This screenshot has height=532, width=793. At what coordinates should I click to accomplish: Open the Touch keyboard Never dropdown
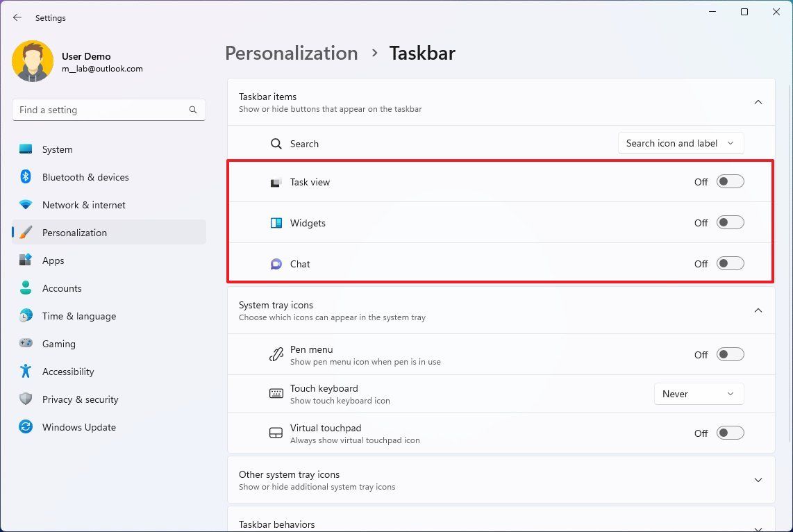699,394
